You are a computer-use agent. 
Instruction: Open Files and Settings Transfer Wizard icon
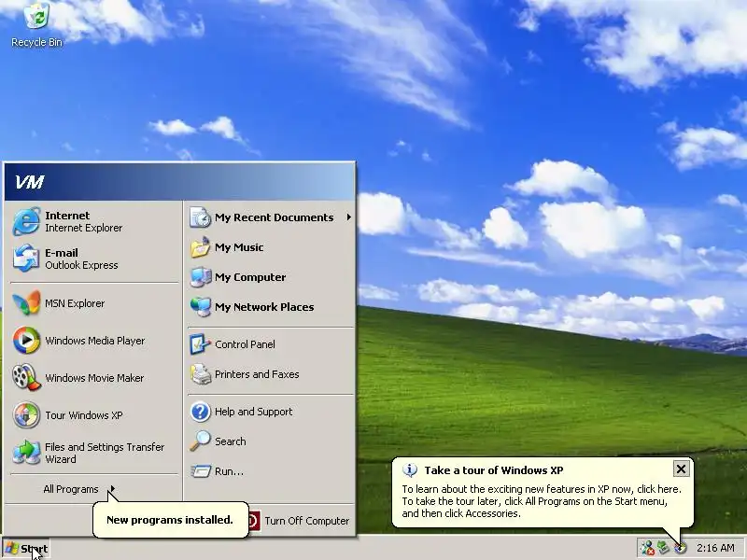pyautogui.click(x=26, y=453)
